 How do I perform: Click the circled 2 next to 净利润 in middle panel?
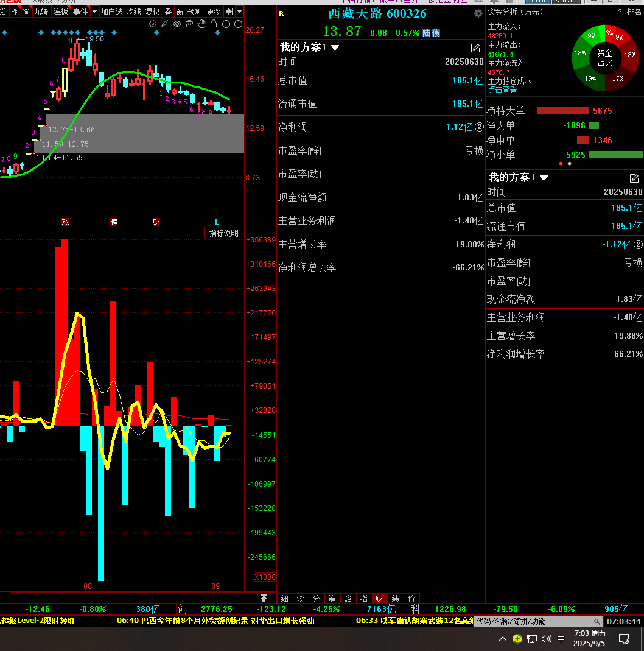click(x=479, y=127)
